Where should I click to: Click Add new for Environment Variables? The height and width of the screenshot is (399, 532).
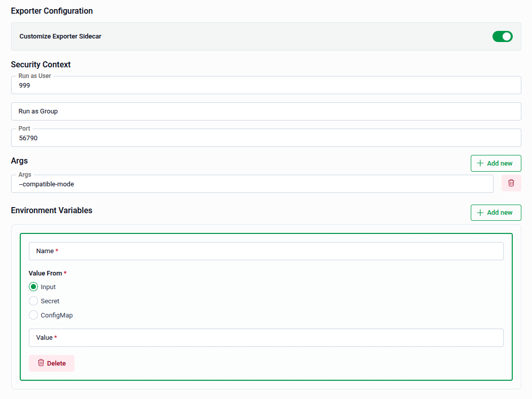(x=496, y=212)
